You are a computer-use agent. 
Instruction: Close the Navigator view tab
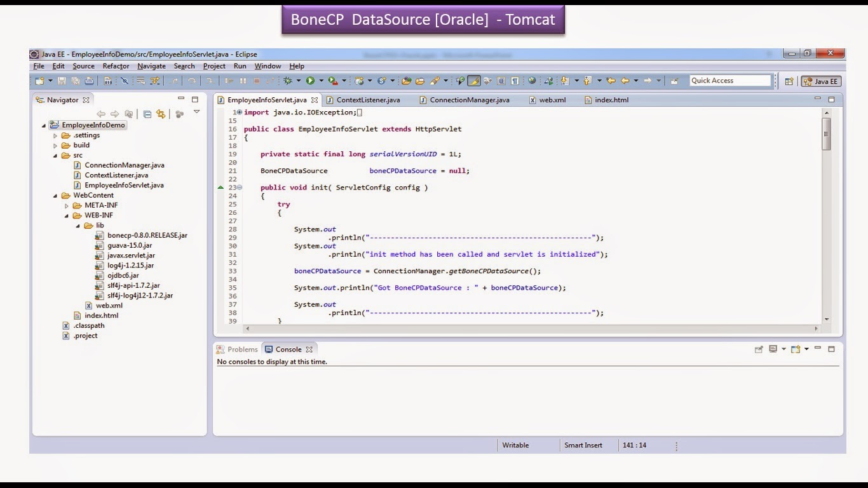coord(86,100)
